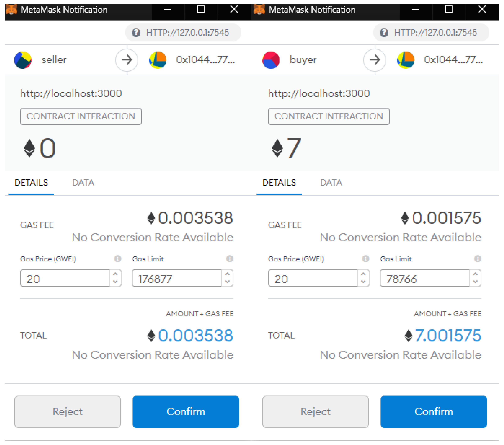Switch to the DATA tab in buyer window
504x445 pixels.
331,182
